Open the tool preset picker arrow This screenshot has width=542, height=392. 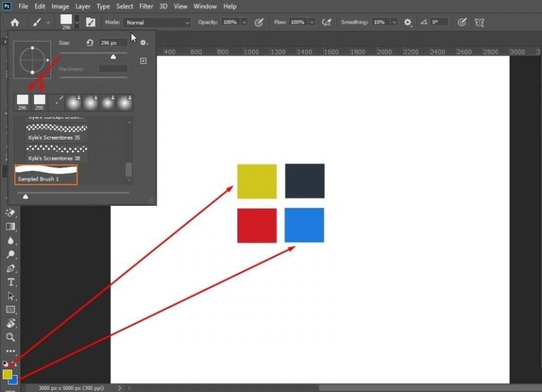tap(48, 23)
